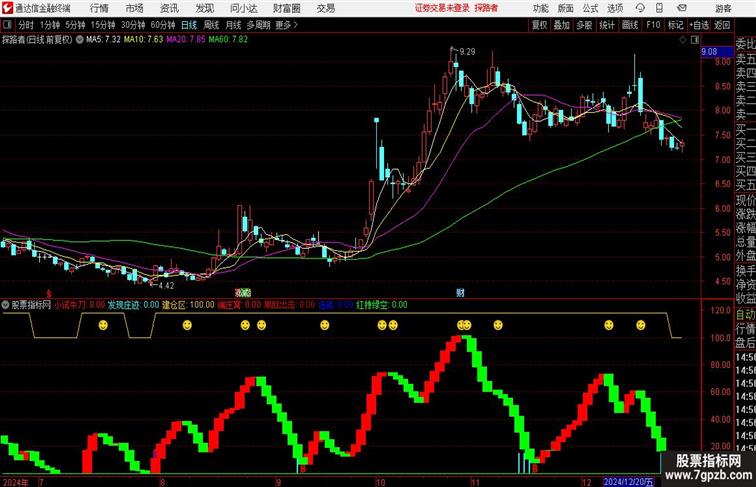Click the 证券交易未登录 login link
756x487 pixels.
[442, 8]
